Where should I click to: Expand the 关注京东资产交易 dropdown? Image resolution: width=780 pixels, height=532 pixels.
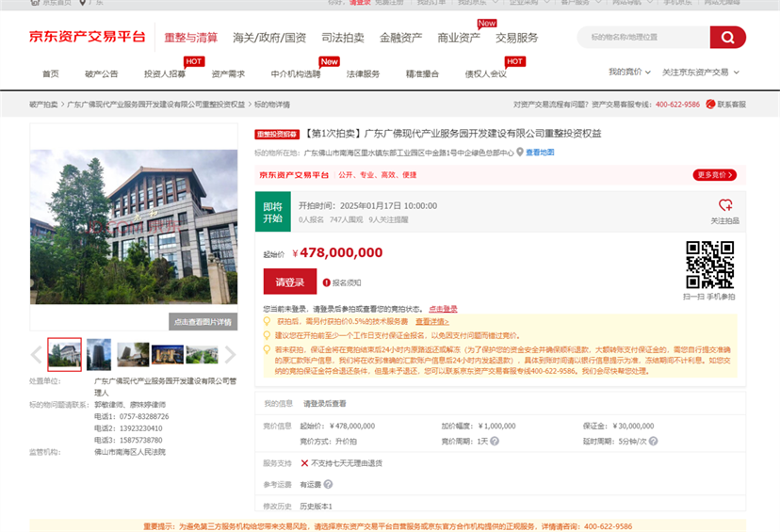point(701,73)
